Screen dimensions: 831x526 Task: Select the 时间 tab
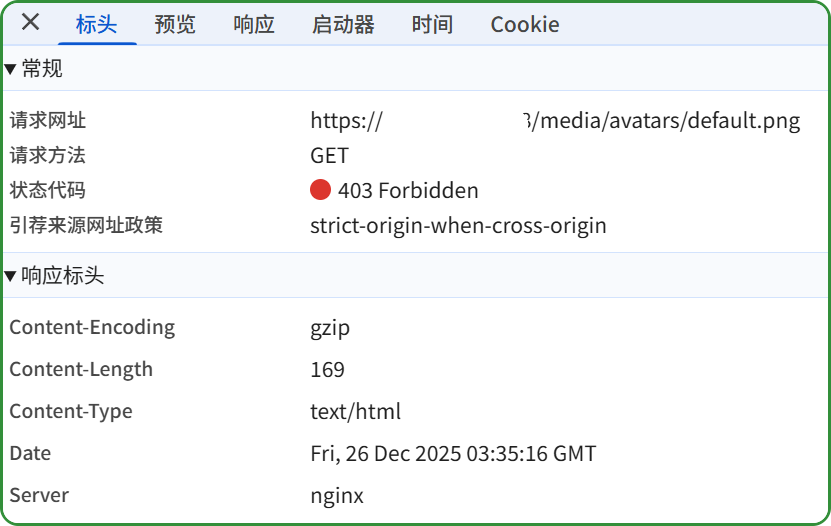click(x=432, y=25)
